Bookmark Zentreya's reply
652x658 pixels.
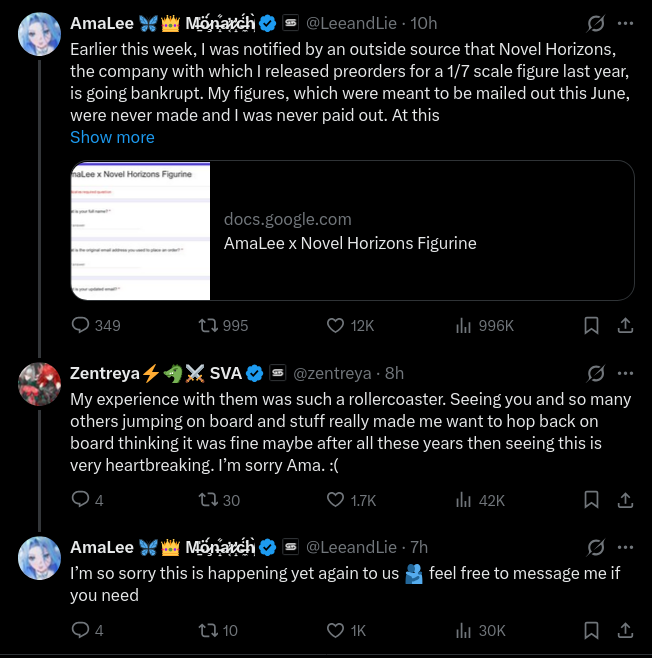591,500
